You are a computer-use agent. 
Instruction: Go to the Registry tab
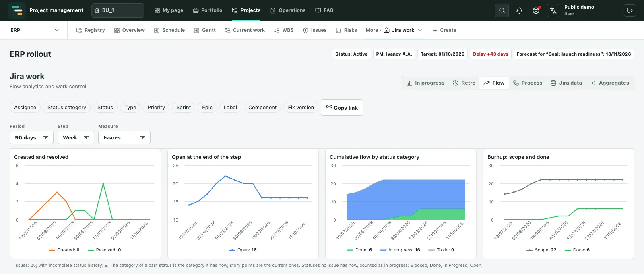tap(91, 30)
